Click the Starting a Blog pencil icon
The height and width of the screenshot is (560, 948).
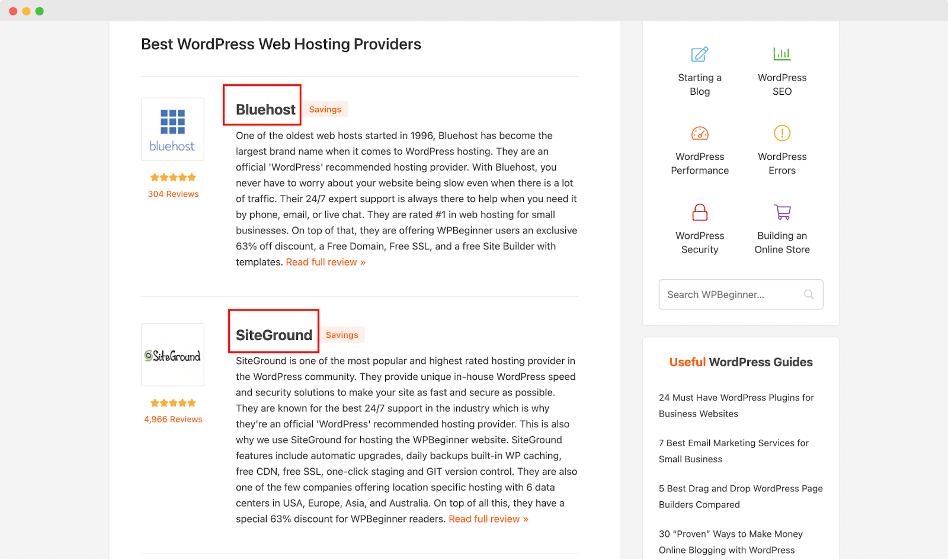pos(699,54)
